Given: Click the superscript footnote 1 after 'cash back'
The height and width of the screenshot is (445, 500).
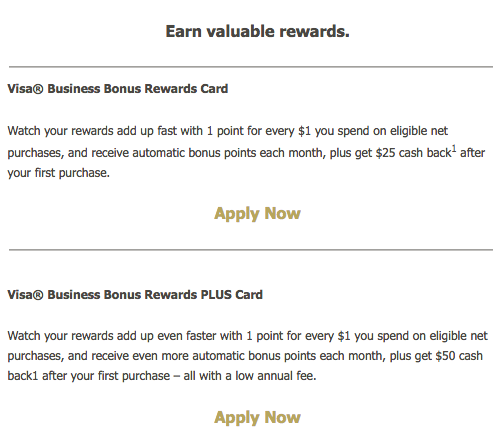Looking at the screenshot, I should point(454,148).
